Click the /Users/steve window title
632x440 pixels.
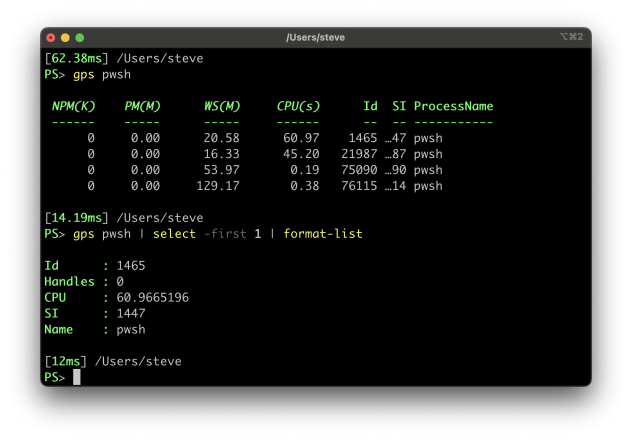[x=315, y=37]
